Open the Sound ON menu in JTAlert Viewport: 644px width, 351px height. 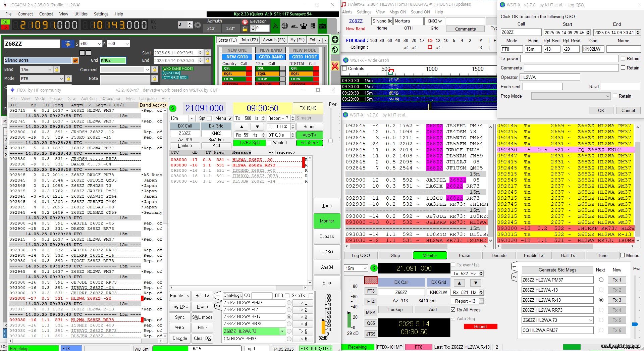coord(420,12)
